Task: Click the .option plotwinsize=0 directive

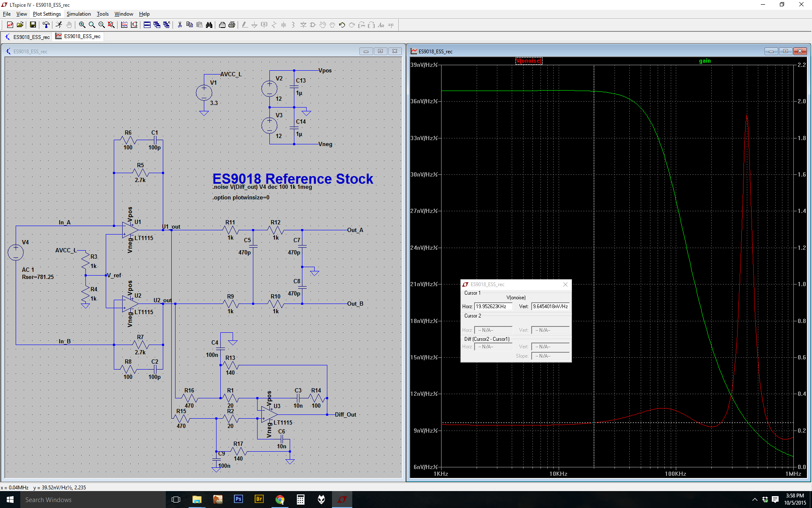Action: 241,198
